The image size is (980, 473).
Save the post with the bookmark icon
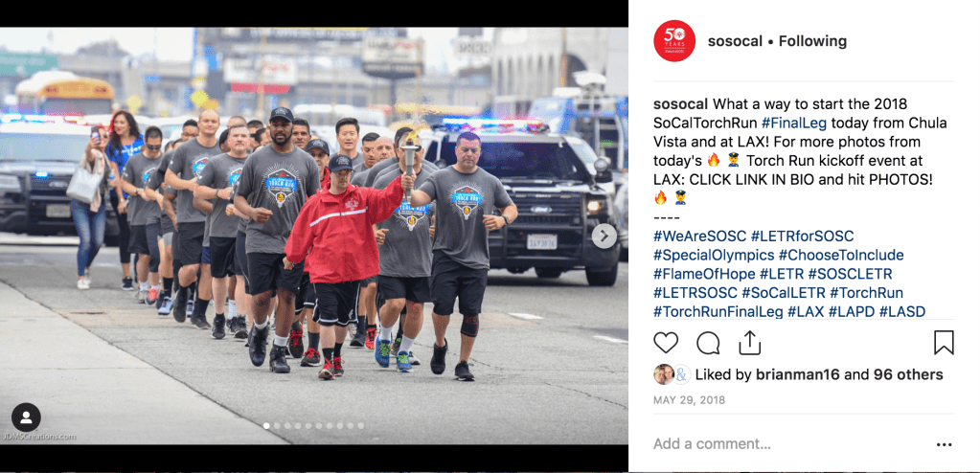(944, 343)
